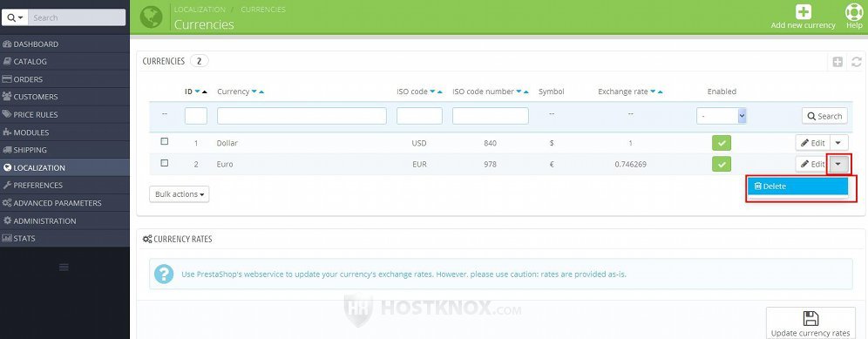This screenshot has height=339, width=868.
Task: Choose Delete from the Euro actions menu
Action: click(x=797, y=186)
